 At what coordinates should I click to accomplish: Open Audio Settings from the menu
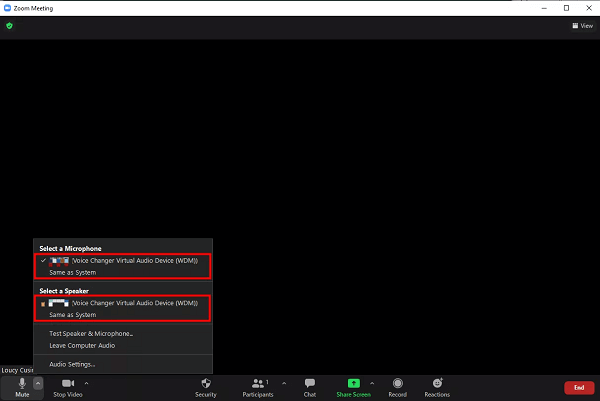coord(72,364)
